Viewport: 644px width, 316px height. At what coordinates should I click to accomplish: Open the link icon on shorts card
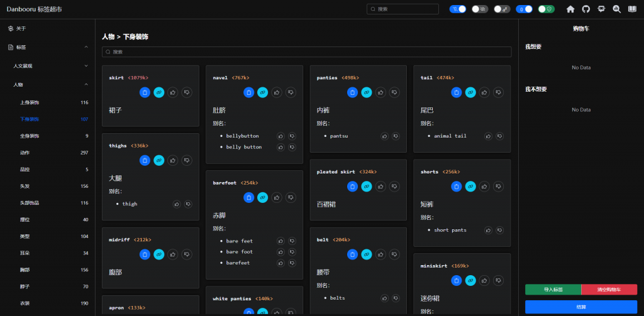click(470, 187)
